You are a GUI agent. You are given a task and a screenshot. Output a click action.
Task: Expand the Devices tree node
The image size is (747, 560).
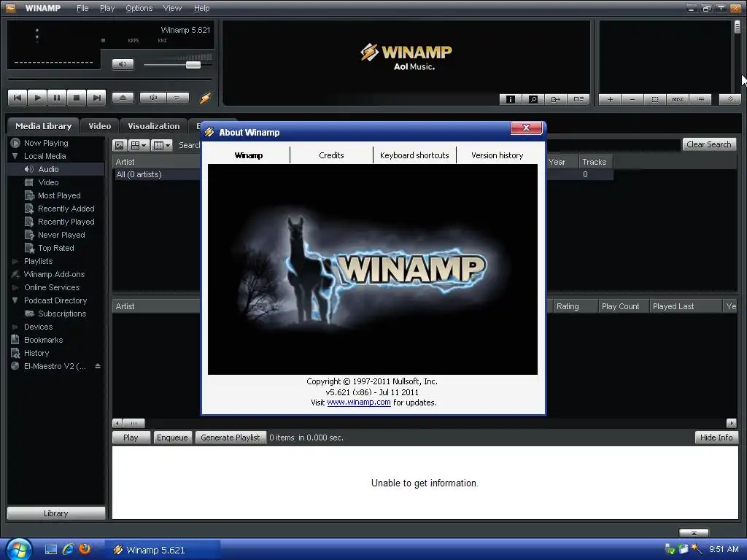point(15,327)
